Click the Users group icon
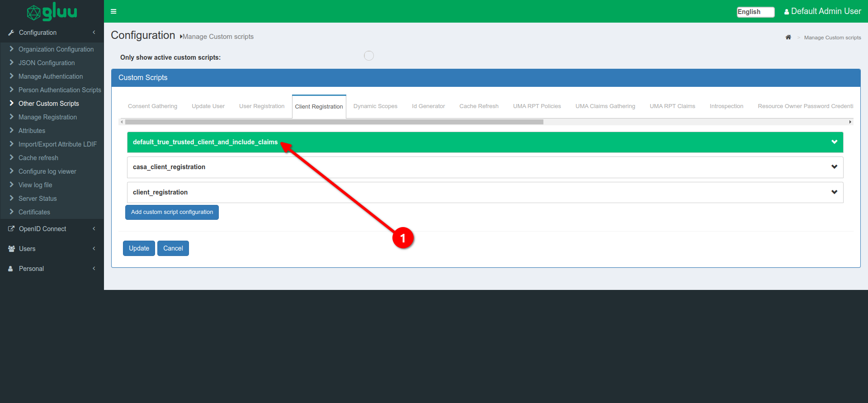The image size is (868, 403). pyautogui.click(x=11, y=249)
